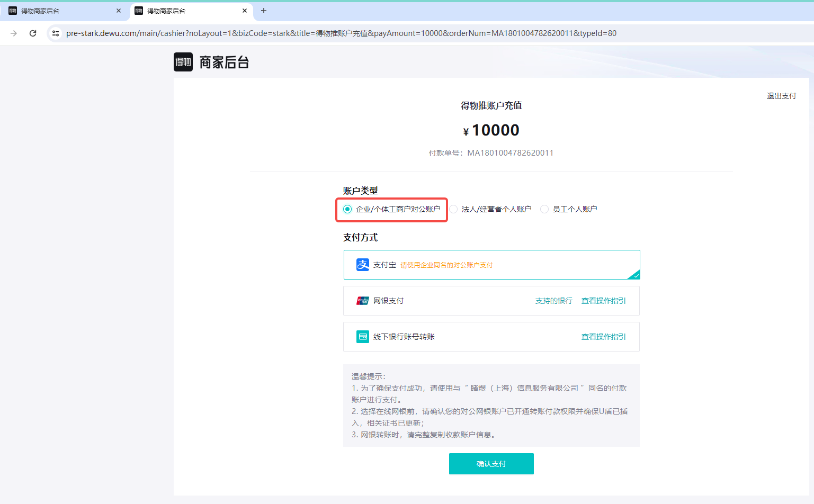This screenshot has height=504, width=814.
Task: Select the second 得物商家后台 browser tab
Action: click(x=191, y=11)
